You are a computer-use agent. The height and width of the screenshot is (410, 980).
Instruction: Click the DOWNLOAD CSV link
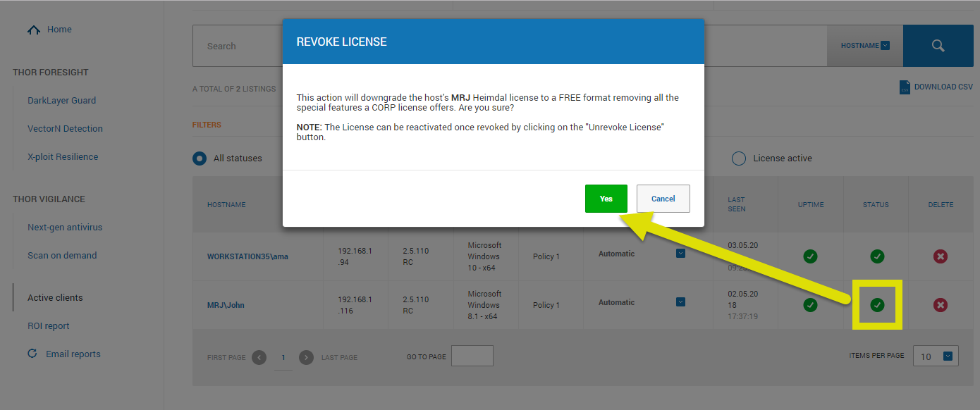click(x=943, y=87)
